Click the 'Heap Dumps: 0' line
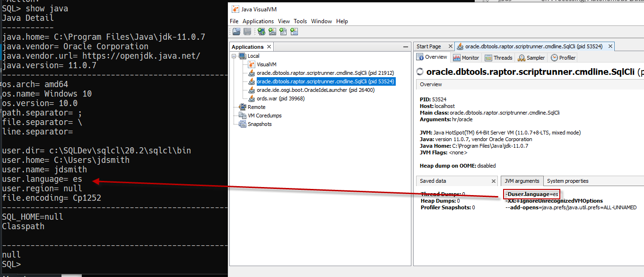Viewport: 644px width, 277px height. (439, 201)
